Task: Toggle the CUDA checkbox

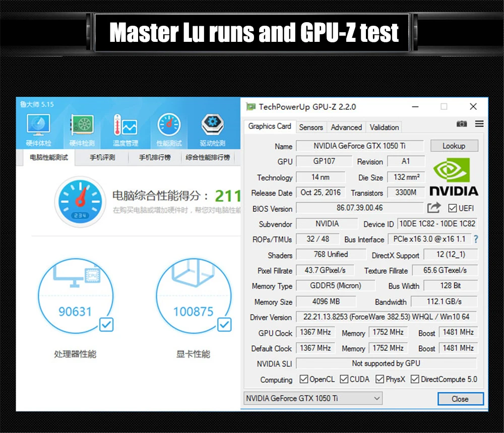Action: point(344,379)
